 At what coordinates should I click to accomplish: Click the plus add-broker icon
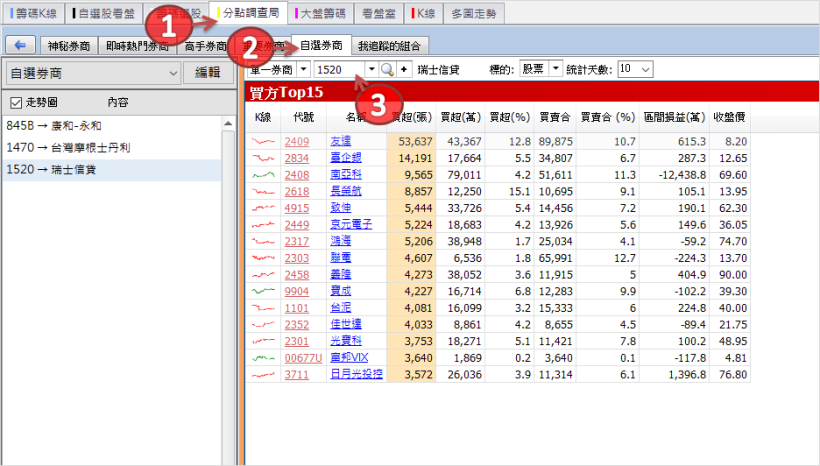(404, 69)
